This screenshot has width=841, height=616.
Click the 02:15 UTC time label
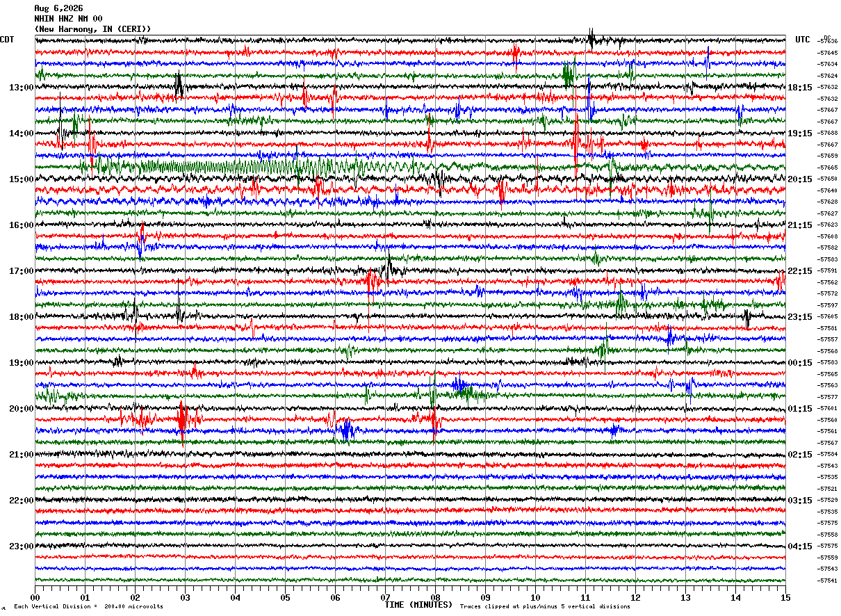800,455
